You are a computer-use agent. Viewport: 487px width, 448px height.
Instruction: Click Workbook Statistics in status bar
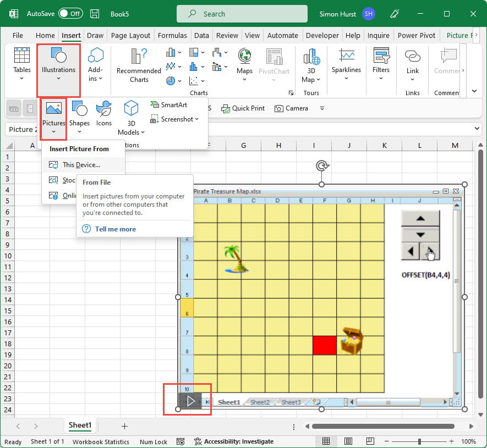[x=101, y=441]
